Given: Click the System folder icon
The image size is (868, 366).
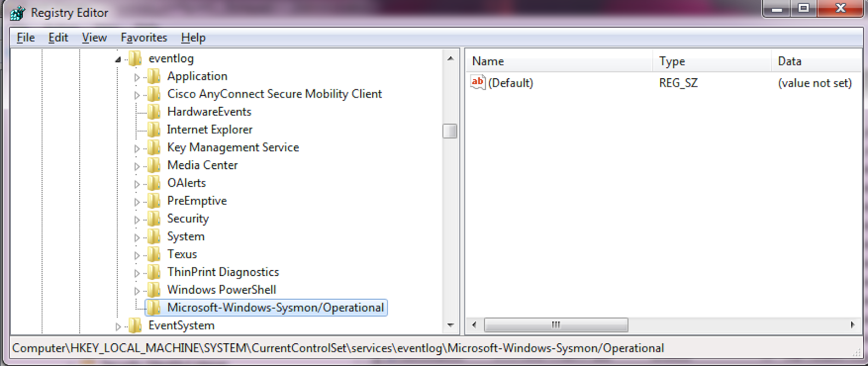Looking at the screenshot, I should (154, 236).
